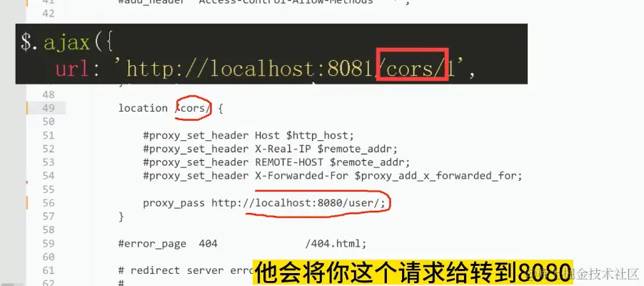Click line number 56 in the gutter
The height and width of the screenshot is (286, 644).
click(x=48, y=203)
